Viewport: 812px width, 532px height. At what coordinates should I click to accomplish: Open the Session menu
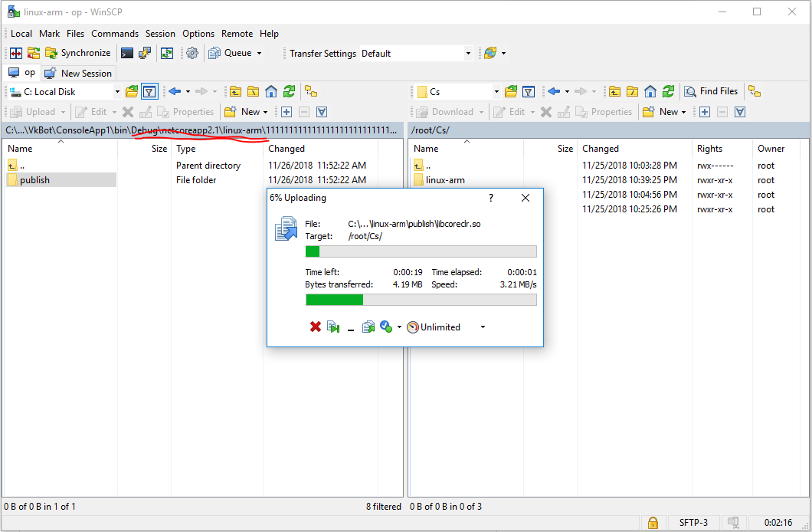click(x=160, y=34)
